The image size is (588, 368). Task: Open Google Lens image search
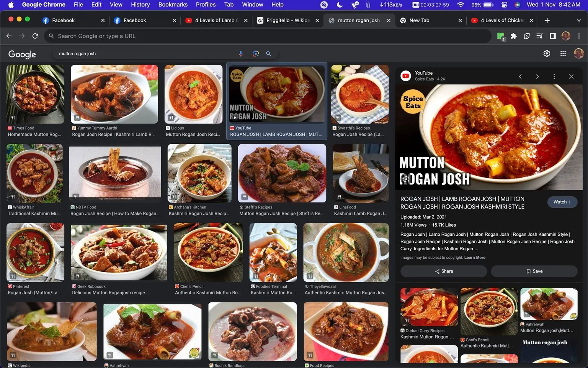point(255,54)
